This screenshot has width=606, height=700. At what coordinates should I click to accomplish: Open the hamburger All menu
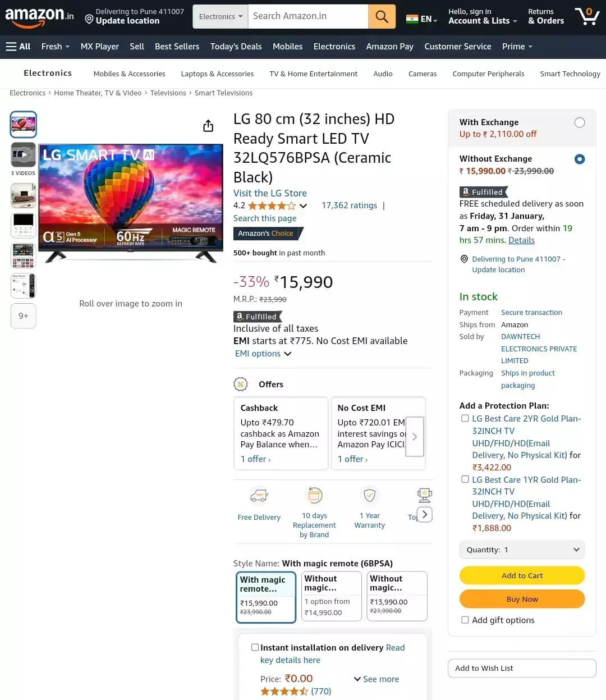(x=18, y=47)
